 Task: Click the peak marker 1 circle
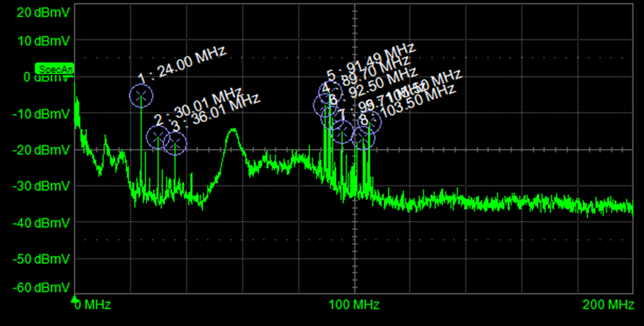(x=142, y=96)
